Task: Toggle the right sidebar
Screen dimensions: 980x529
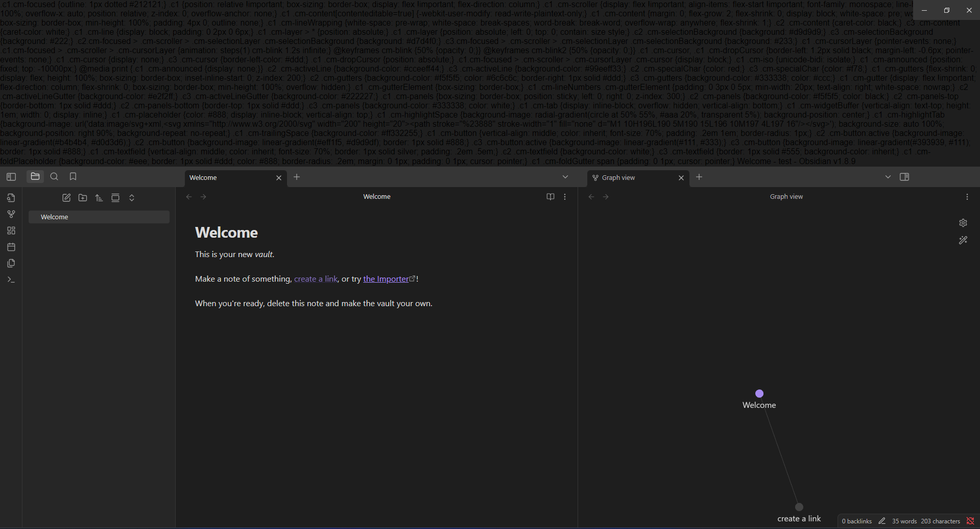Action: (904, 177)
